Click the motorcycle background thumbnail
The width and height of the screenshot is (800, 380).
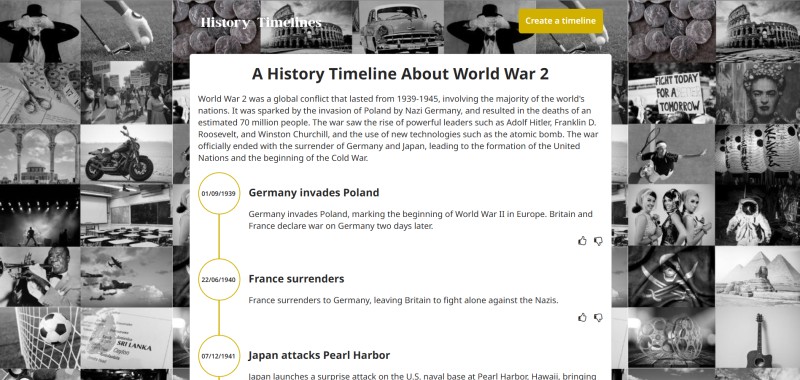[x=126, y=154]
